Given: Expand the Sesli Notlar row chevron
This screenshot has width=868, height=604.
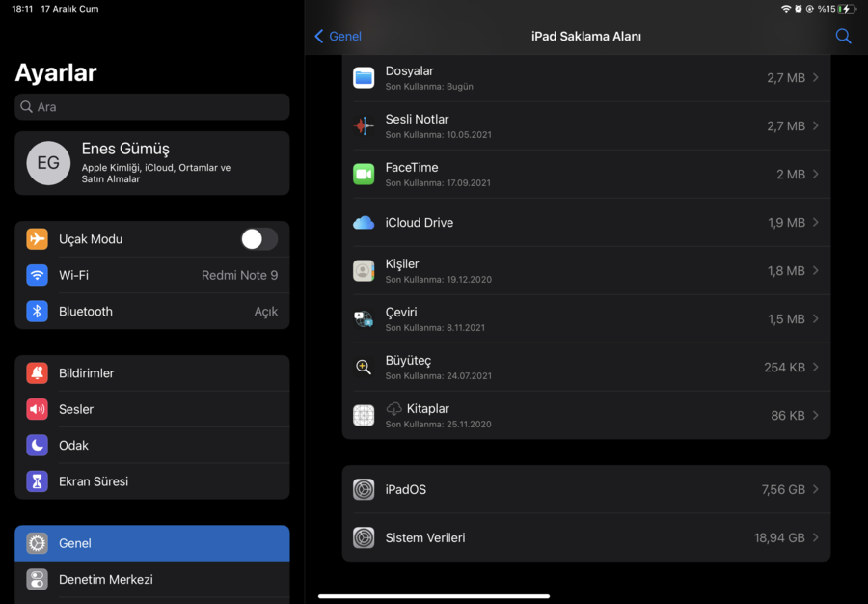Looking at the screenshot, I should (x=816, y=125).
